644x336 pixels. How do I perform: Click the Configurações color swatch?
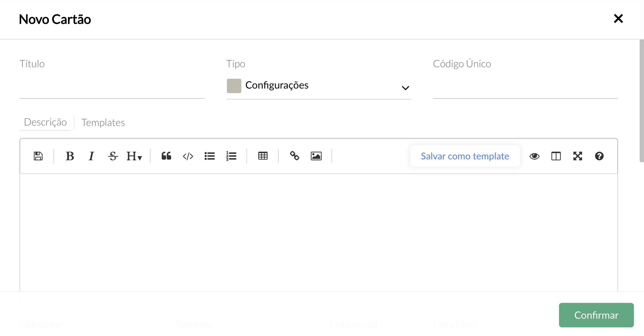coord(234,86)
